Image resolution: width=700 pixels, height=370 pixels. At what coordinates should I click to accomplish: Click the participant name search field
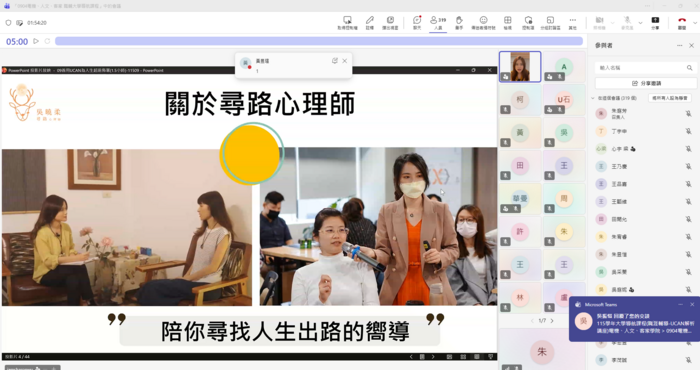pyautogui.click(x=646, y=68)
